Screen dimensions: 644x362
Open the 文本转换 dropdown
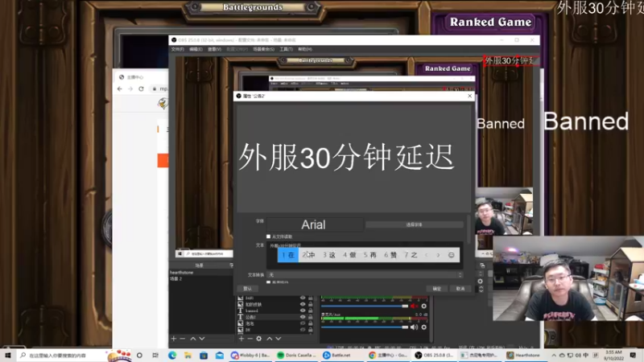coord(365,274)
